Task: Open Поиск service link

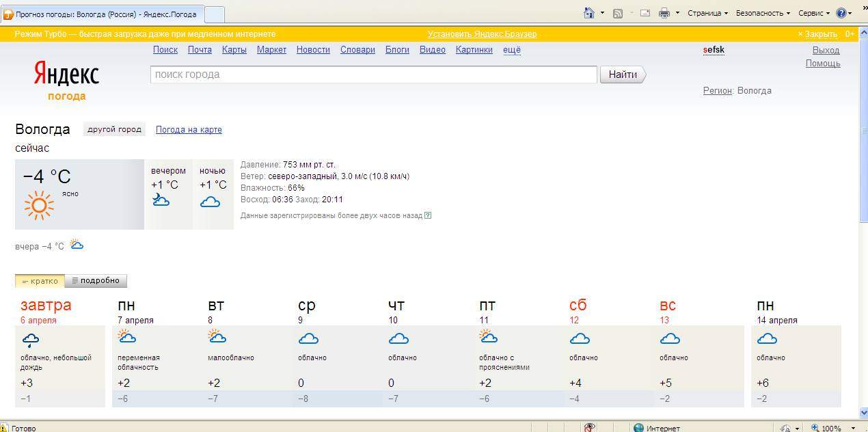Action: tap(165, 50)
